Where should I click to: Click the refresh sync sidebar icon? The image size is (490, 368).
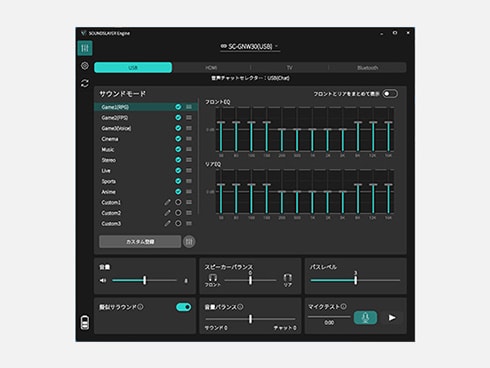point(85,83)
